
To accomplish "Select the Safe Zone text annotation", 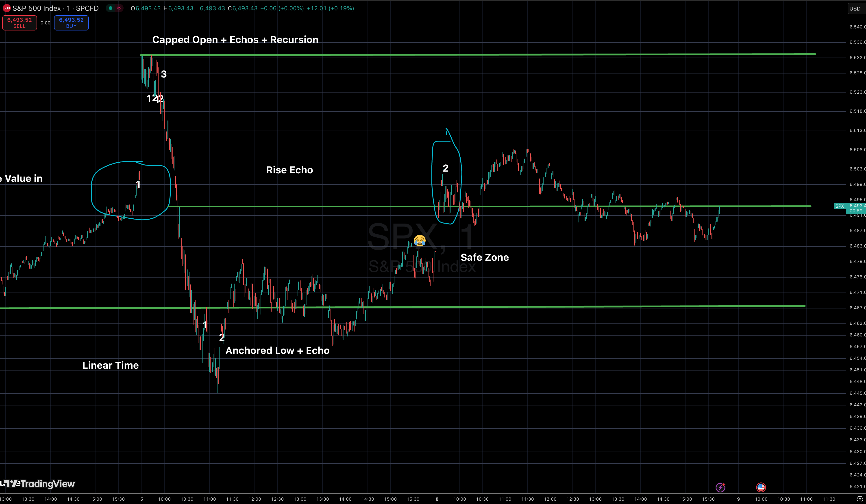I will pyautogui.click(x=485, y=258).
